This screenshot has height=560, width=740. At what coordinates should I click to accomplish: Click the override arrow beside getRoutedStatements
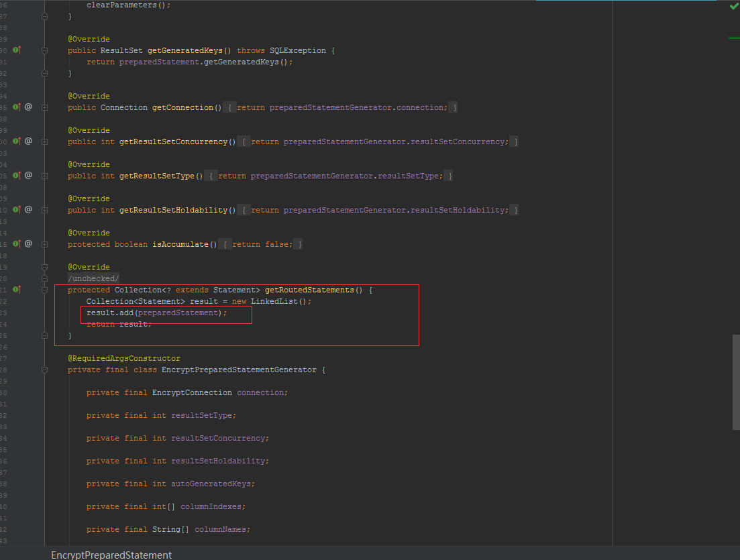16,290
